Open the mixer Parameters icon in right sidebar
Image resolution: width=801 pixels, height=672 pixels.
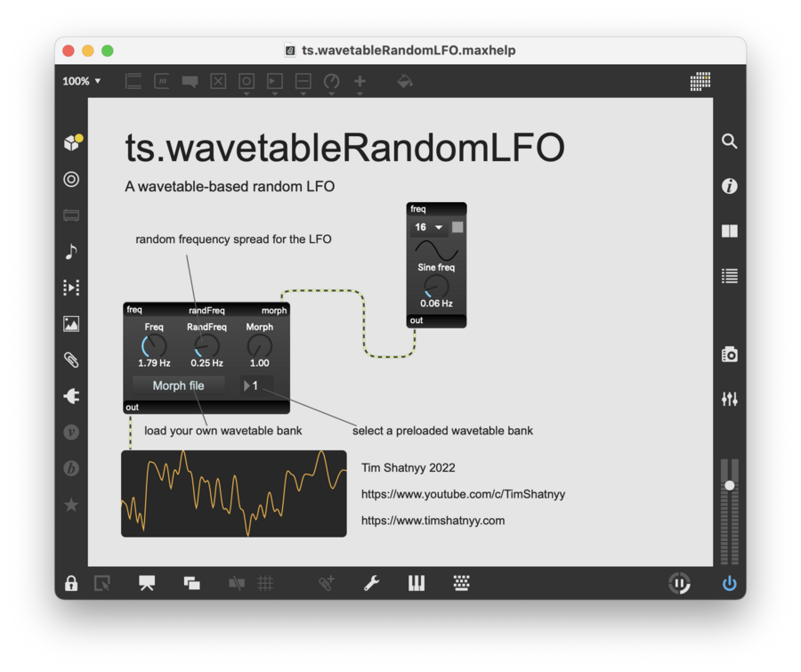730,399
